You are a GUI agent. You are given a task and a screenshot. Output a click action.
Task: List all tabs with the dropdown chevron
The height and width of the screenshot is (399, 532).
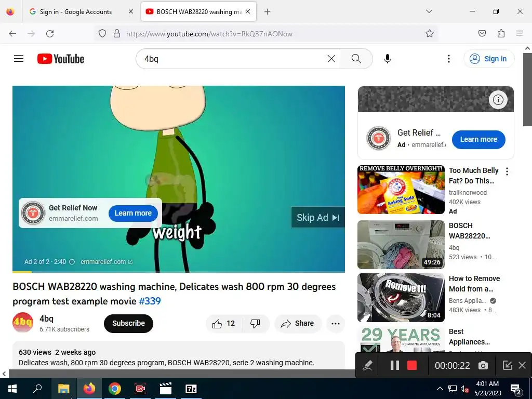pyautogui.click(x=429, y=11)
